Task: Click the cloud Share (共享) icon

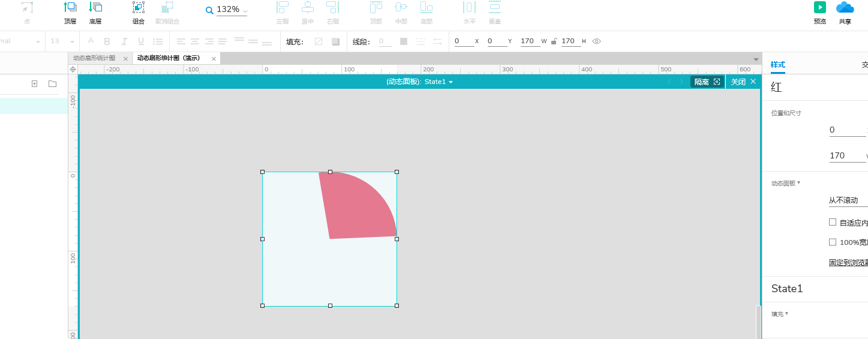Action: 845,7
